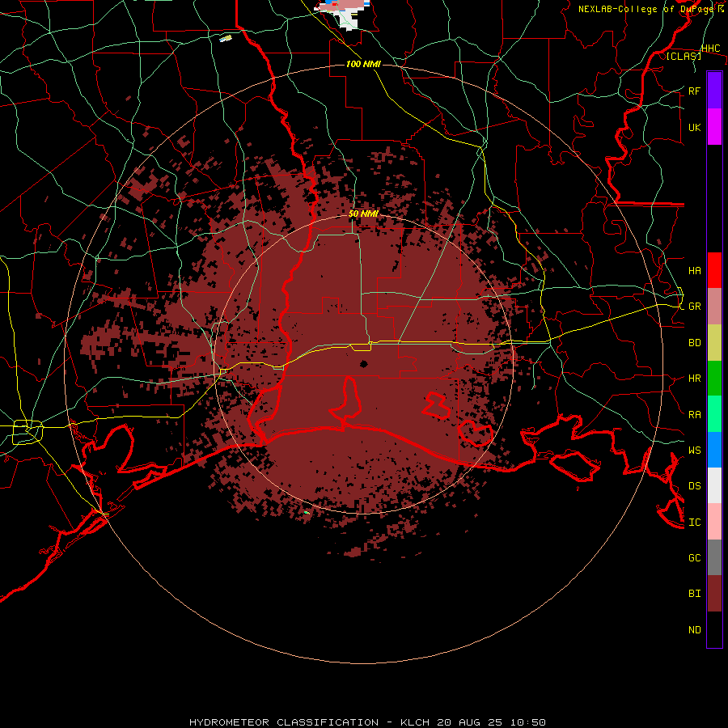This screenshot has height=728, width=728.
Task: Click the small yellow echo patch near top left
Action: 226,38
